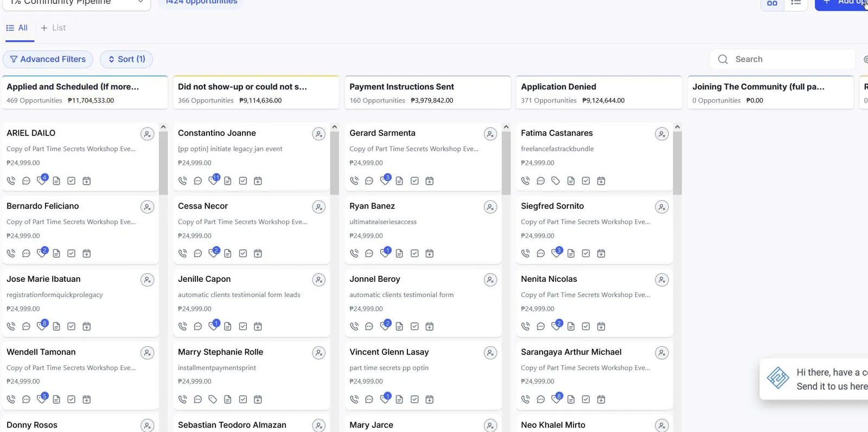The height and width of the screenshot is (432, 868).
Task: Open the Community Pipeline dropdown
Action: tap(76, 4)
